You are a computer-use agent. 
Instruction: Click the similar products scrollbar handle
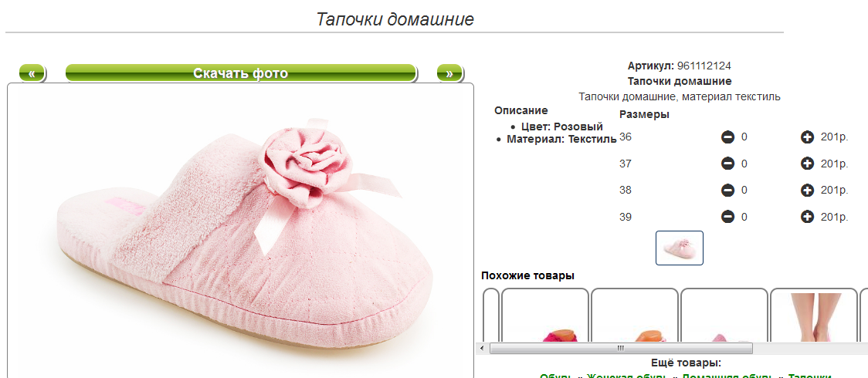pyautogui.click(x=621, y=348)
